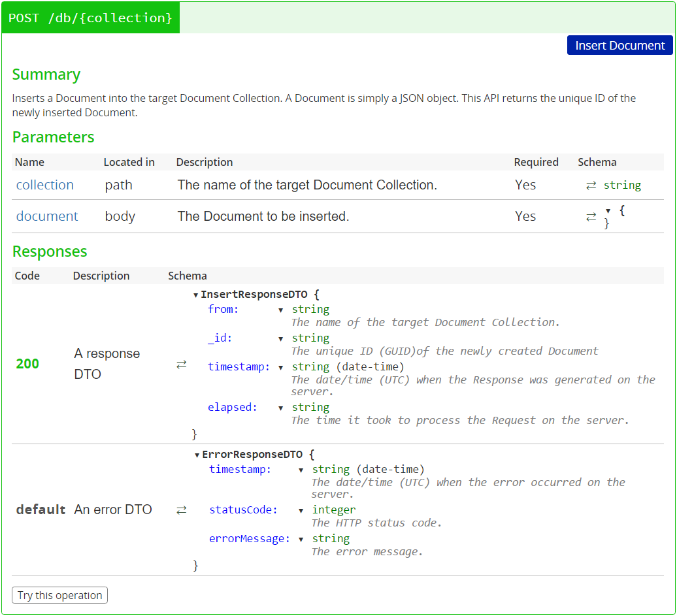The image size is (677, 616).
Task: Select the errorMessage: property name
Action: click(250, 538)
